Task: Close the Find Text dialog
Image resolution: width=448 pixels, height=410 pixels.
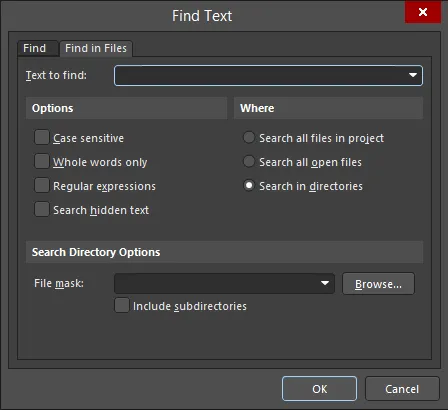Action: coord(423,12)
